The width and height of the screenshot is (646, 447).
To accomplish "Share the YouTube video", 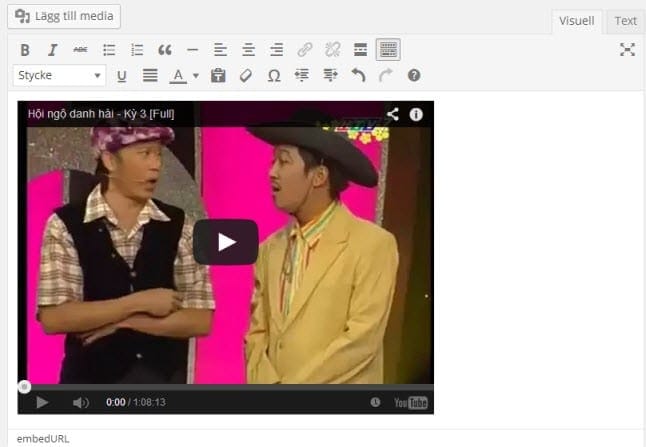I will pos(393,114).
